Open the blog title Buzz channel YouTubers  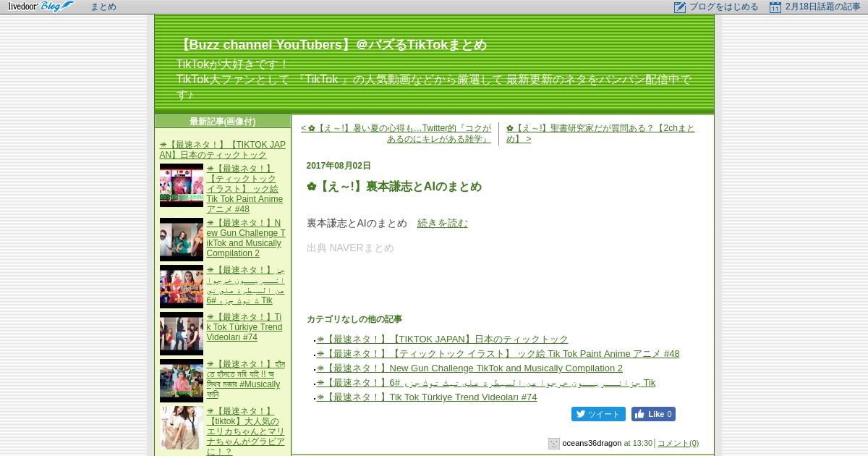tap(332, 45)
